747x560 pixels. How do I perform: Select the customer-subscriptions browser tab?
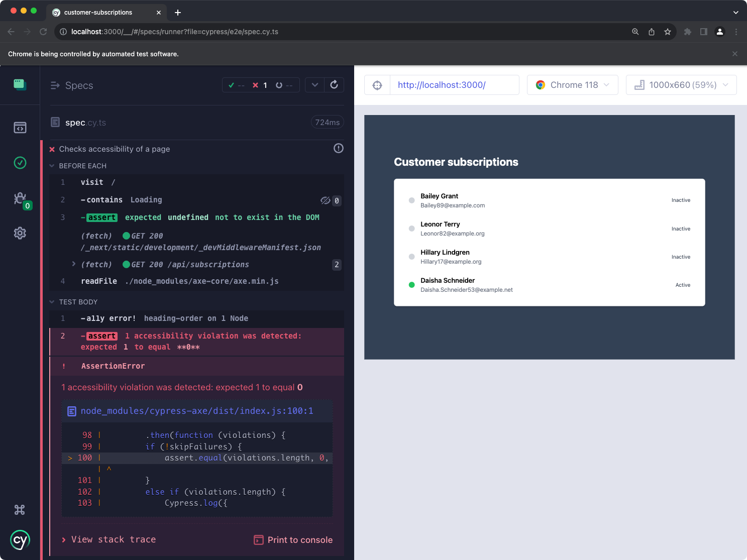[x=106, y=12]
